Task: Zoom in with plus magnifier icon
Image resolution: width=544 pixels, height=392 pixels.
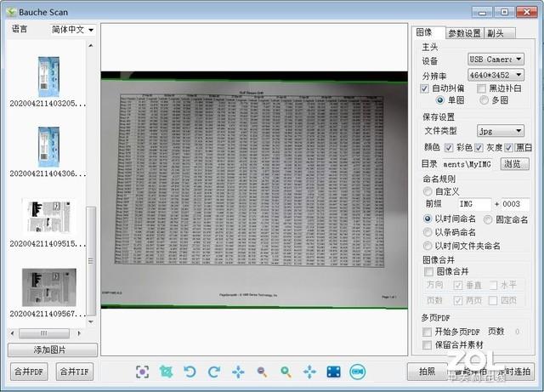Action: [x=286, y=372]
